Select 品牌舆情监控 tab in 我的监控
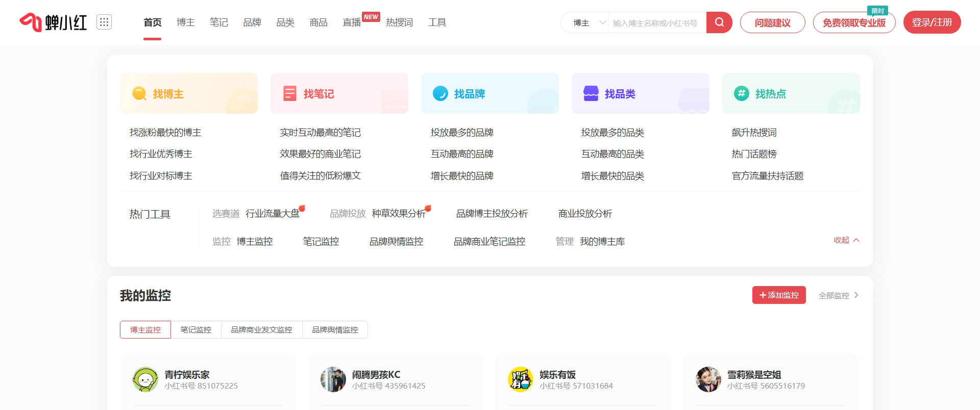980x410 pixels. pos(335,330)
